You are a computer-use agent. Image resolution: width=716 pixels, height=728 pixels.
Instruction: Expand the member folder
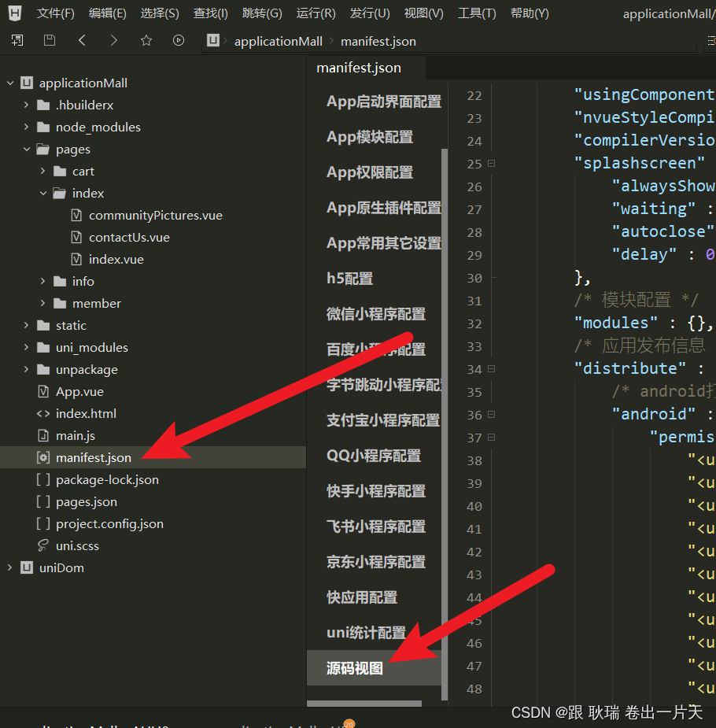pos(43,303)
